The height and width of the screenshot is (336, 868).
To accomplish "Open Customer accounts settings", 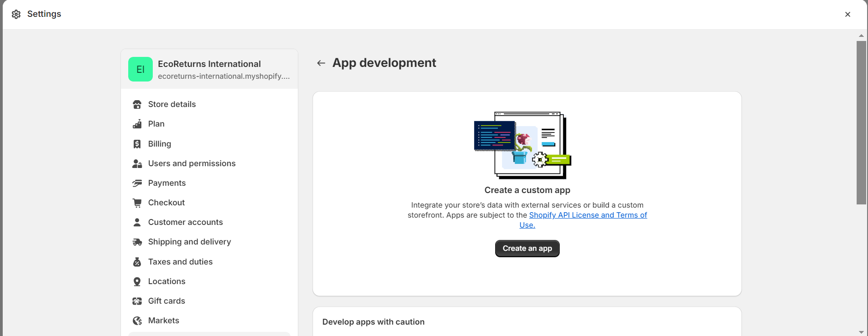I will click(185, 222).
